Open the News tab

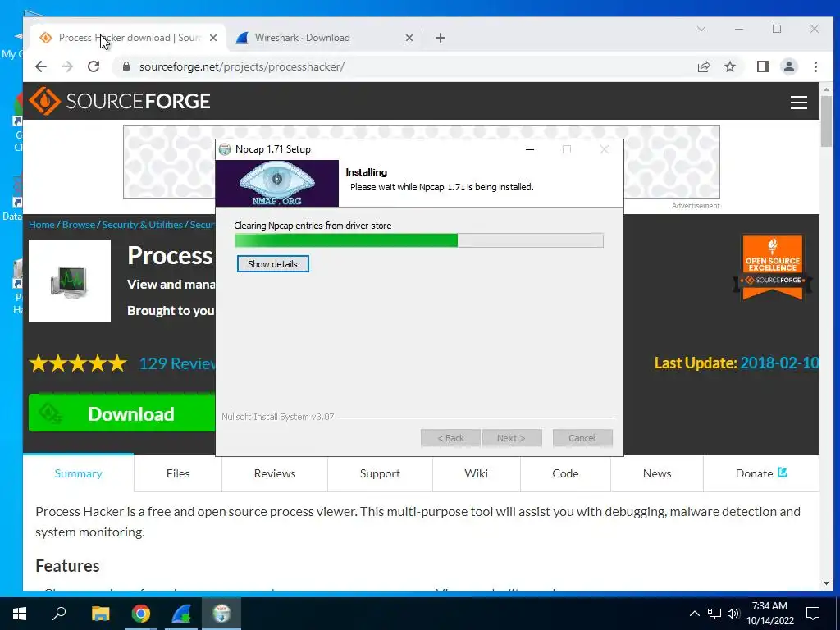pyautogui.click(x=657, y=473)
